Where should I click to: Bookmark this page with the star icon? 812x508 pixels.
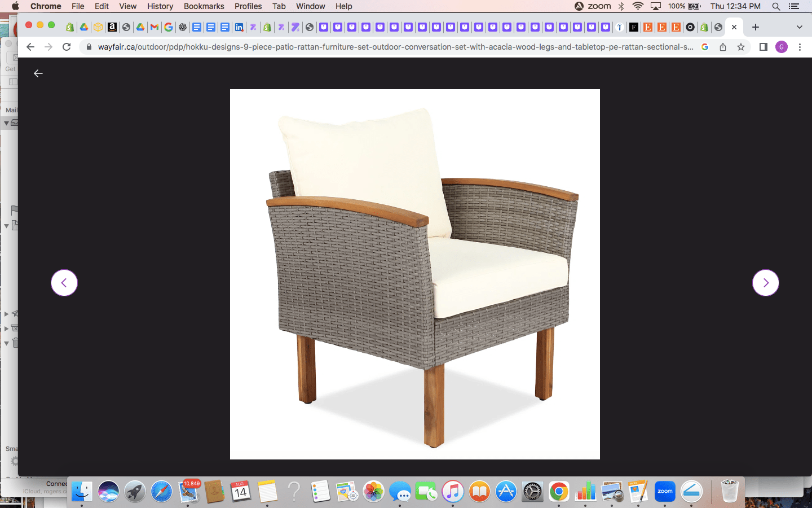[741, 47]
